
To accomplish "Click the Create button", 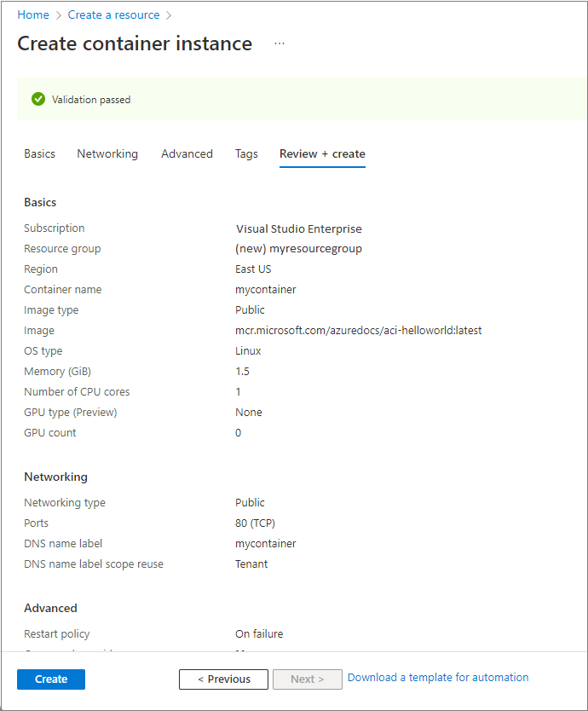I will coord(50,679).
